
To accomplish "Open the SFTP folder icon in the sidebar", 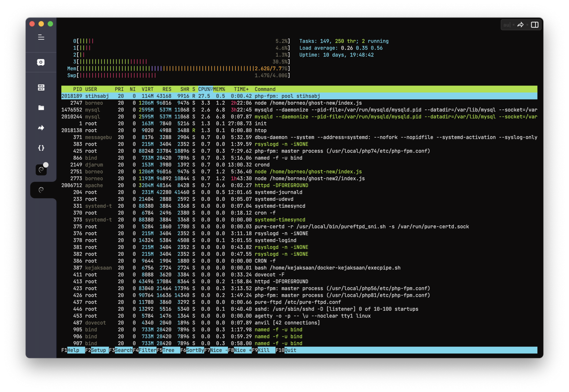I will click(41, 108).
